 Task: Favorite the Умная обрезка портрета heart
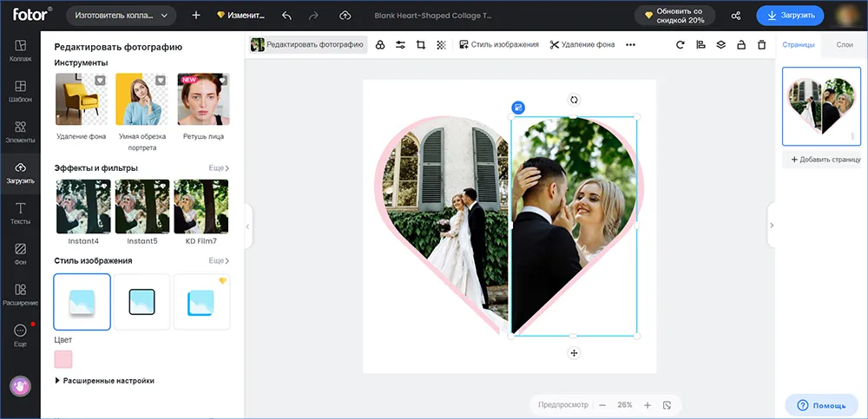pyautogui.click(x=160, y=81)
